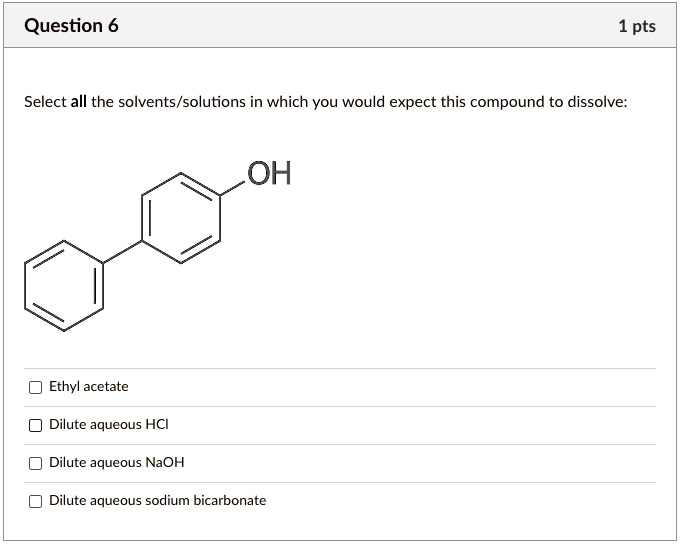Tick the checkbox box beside sodium bicarbonate option
This screenshot has width=685, height=546.
(x=35, y=501)
